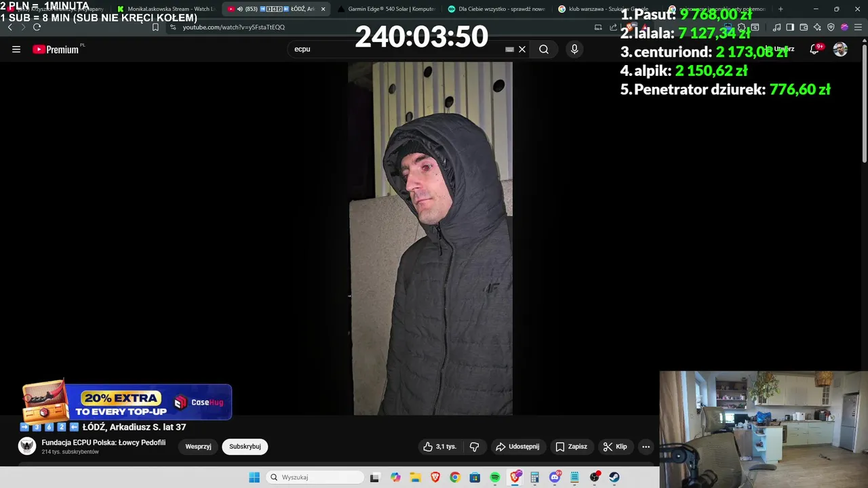Open the ECPU channel avatar

tap(27, 446)
